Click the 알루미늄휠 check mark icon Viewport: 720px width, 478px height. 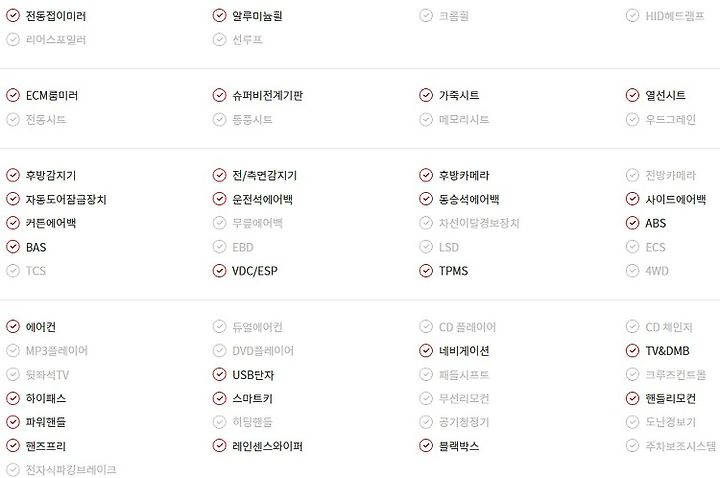pyautogui.click(x=219, y=16)
